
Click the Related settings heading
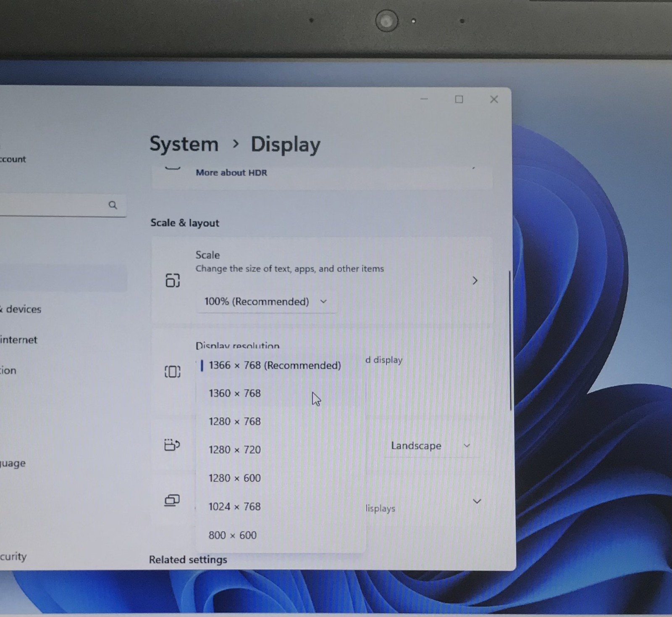coord(188,560)
